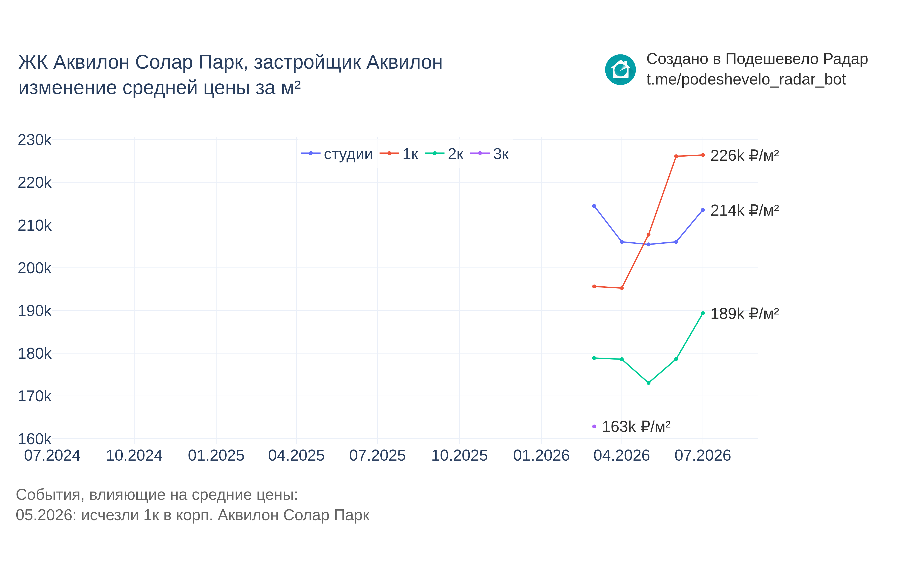Click the Подешевело Радар house logo icon
The width and height of the screenshot is (915, 588).
coord(620,69)
